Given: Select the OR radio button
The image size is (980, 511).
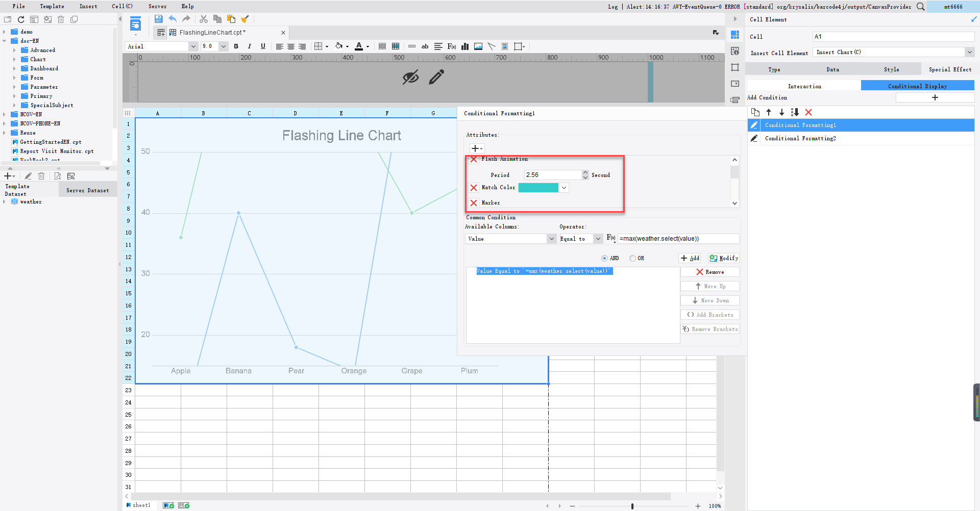Looking at the screenshot, I should click(632, 258).
